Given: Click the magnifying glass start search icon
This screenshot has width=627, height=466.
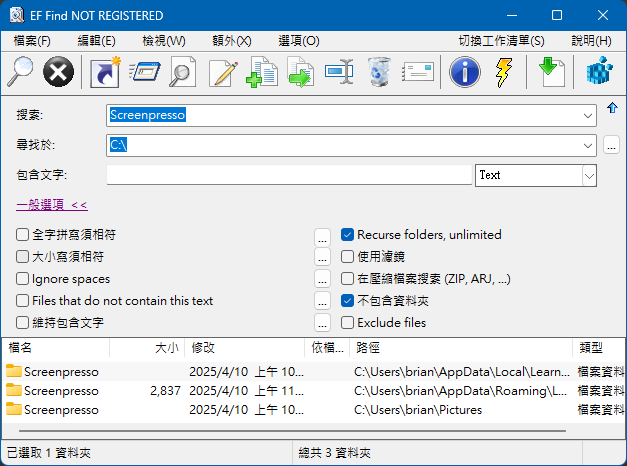Looking at the screenshot, I should pos(20,72).
